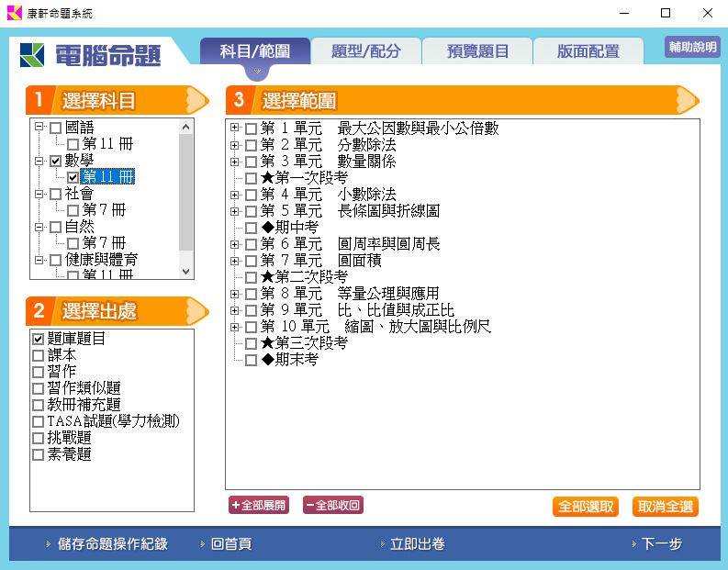This screenshot has height=570, width=728.
Task: Enable TASA試題(學力檢測) source
Action: 38,421
